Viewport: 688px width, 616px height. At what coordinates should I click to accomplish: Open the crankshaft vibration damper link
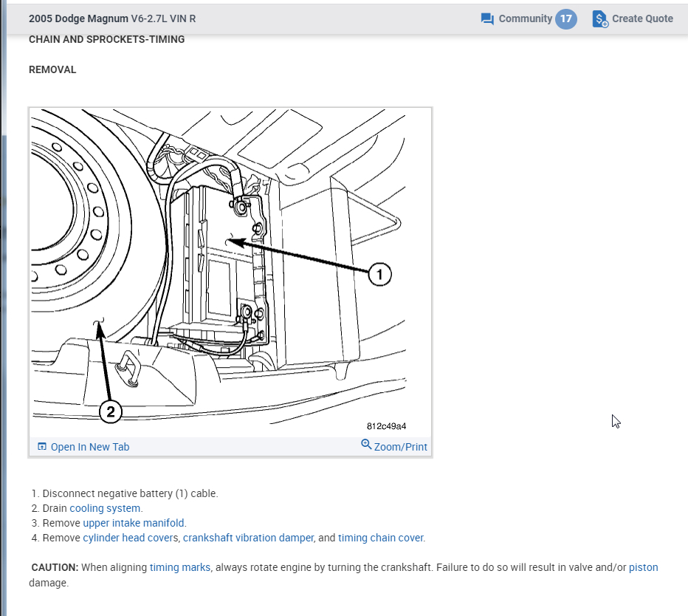point(249,538)
